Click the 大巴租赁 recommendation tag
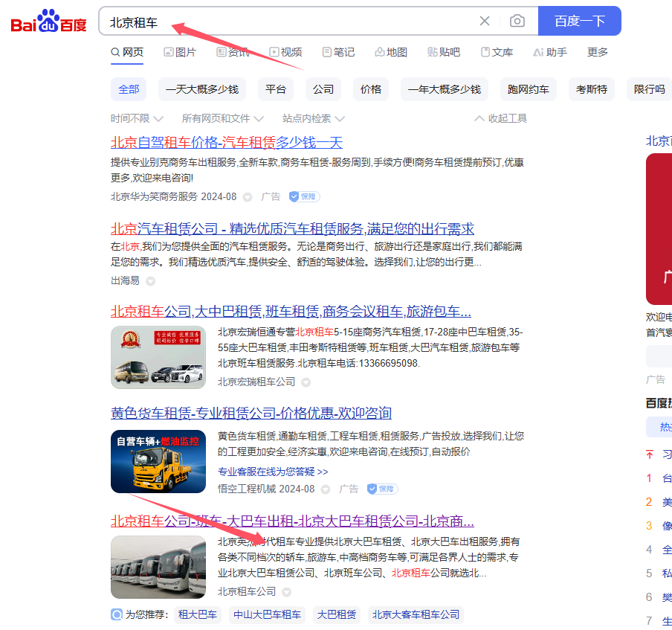The height and width of the screenshot is (630, 672). point(337,615)
